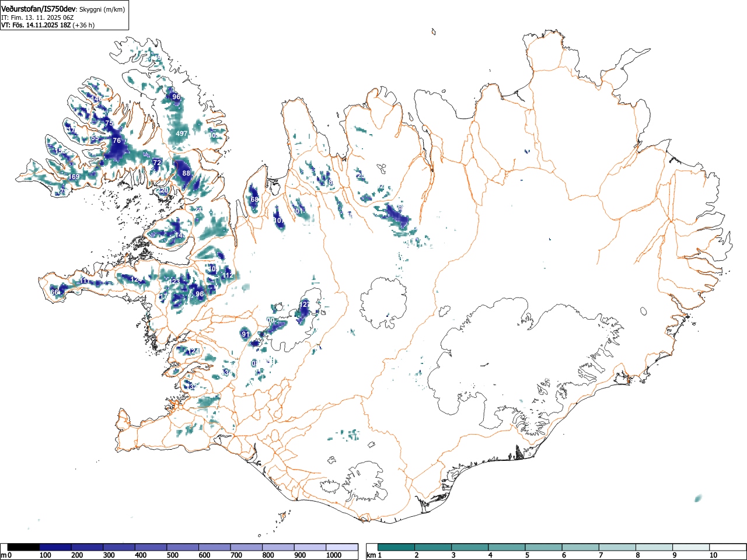This screenshot has width=747, height=560.
Task: Click the '72' visibility value
Action: tap(156, 162)
